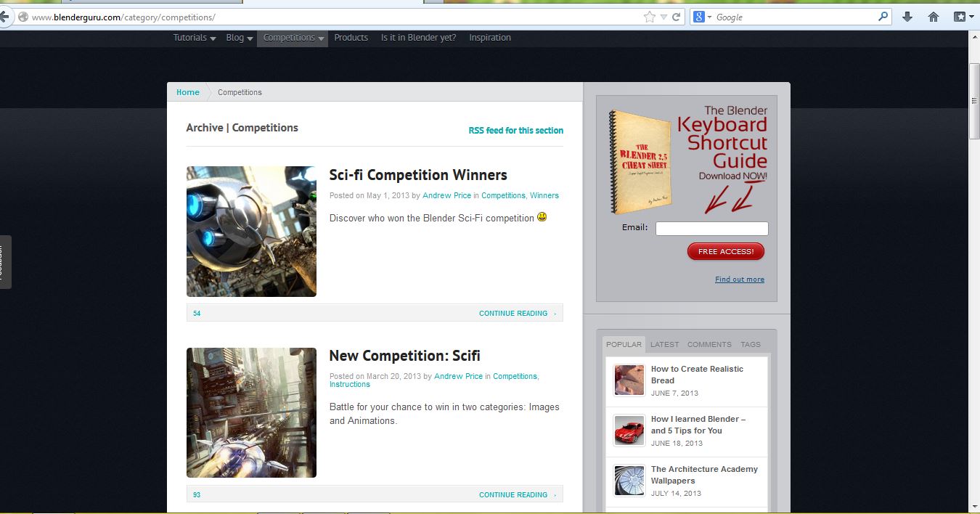Click the Google search engine icon

click(698, 17)
